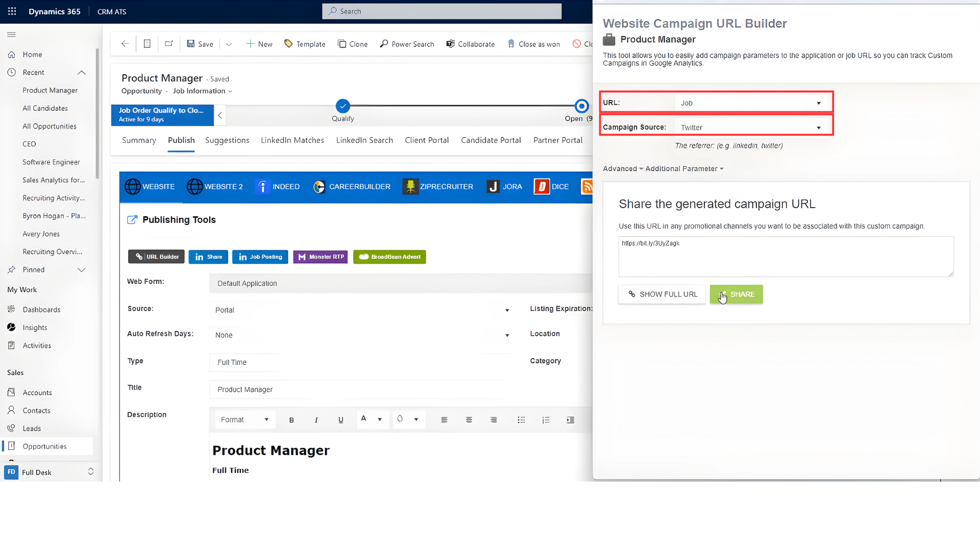The image size is (980, 551).
Task: Insert a numbered list
Action: 546,420
